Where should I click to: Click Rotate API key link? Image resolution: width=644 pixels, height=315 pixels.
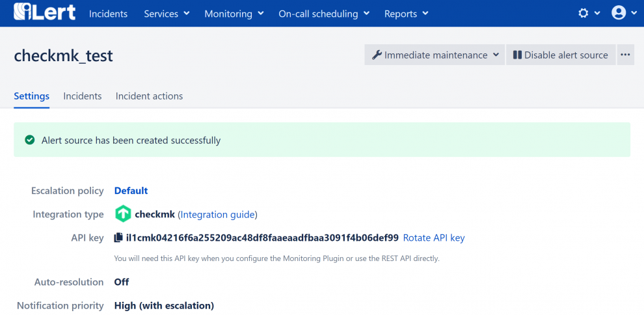434,238
